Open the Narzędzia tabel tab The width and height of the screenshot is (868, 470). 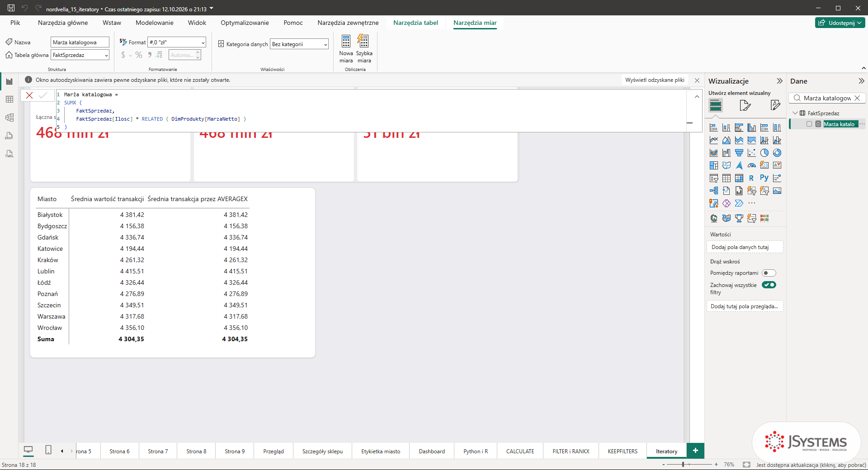point(415,23)
